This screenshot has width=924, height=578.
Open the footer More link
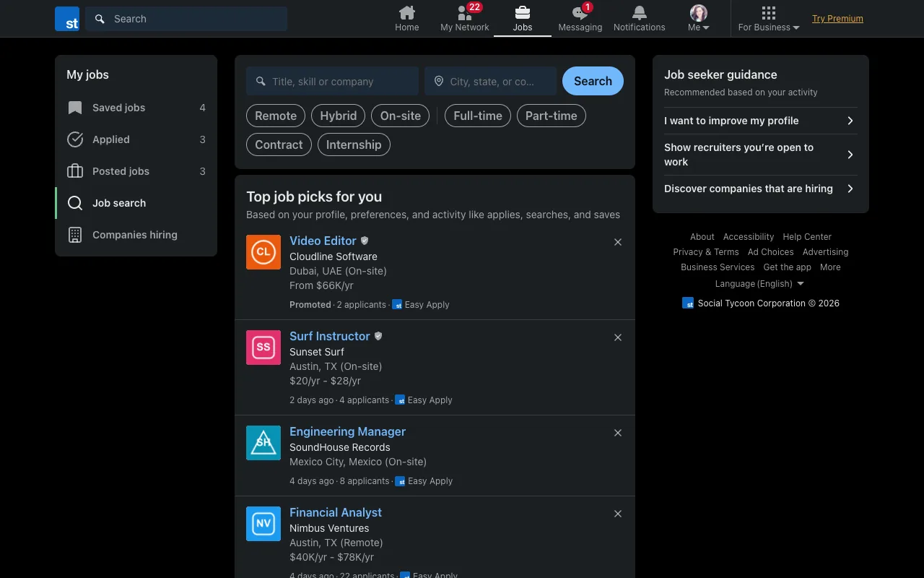[830, 267]
